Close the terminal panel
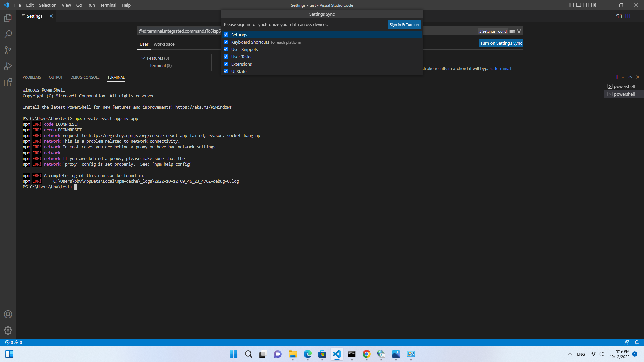644x362 pixels. pyautogui.click(x=638, y=77)
